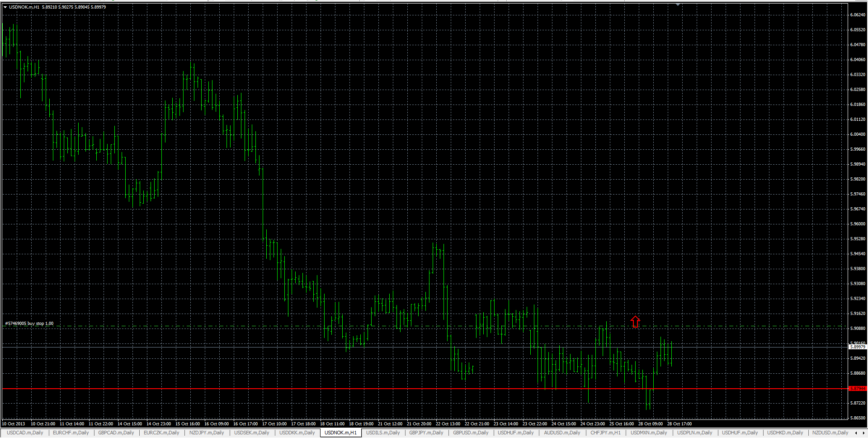Click price label 6.06240 on axis
The image size is (868, 438).
[858, 15]
